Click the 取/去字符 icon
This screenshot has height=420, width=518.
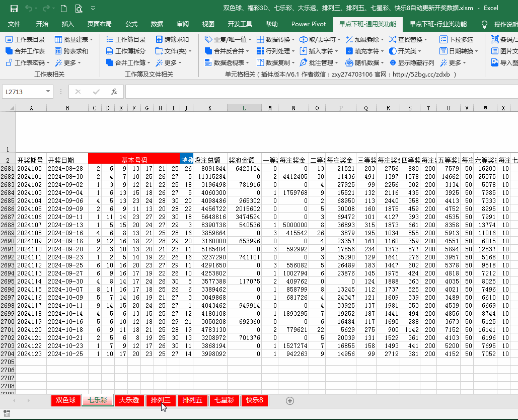coord(303,40)
